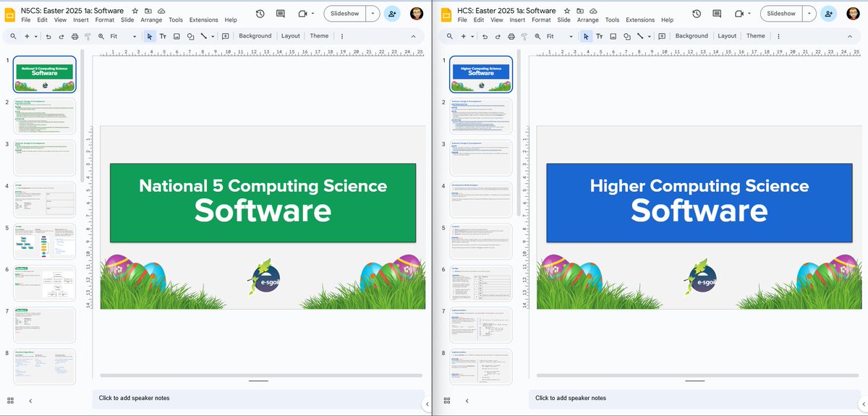Click Layout button in HCS toolbar

[727, 36]
